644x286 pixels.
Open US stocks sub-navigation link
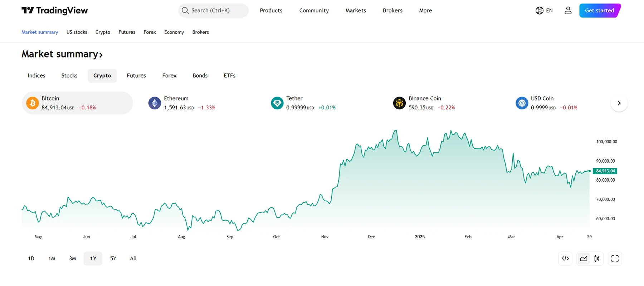point(77,32)
